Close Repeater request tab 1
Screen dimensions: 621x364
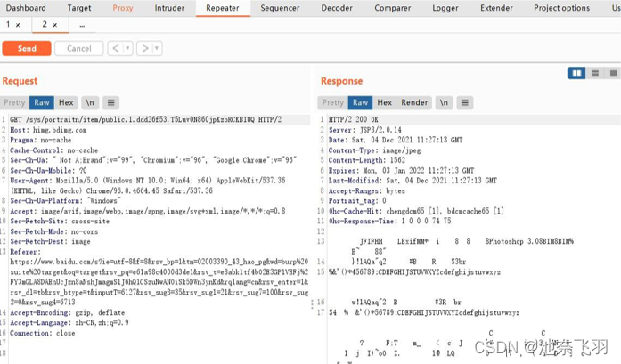coord(18,25)
